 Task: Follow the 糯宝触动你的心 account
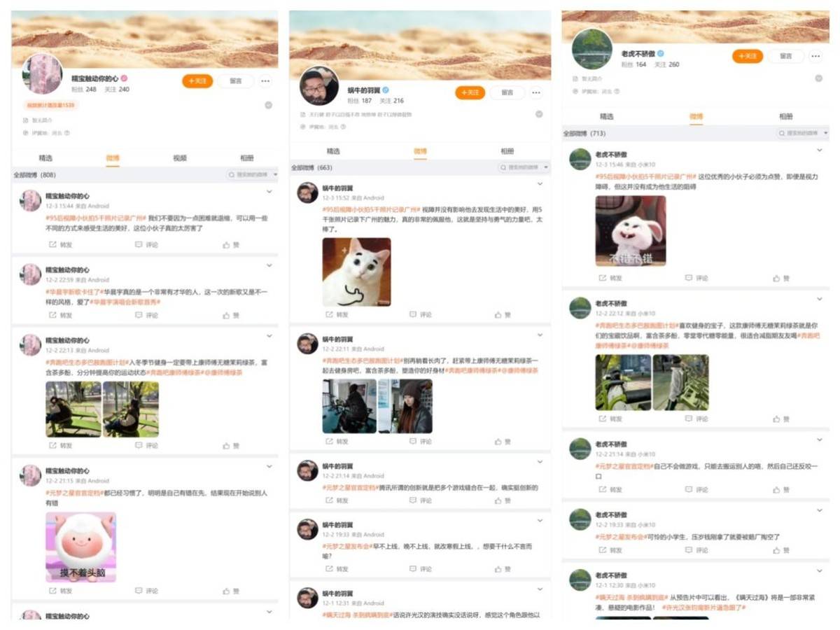197,81
